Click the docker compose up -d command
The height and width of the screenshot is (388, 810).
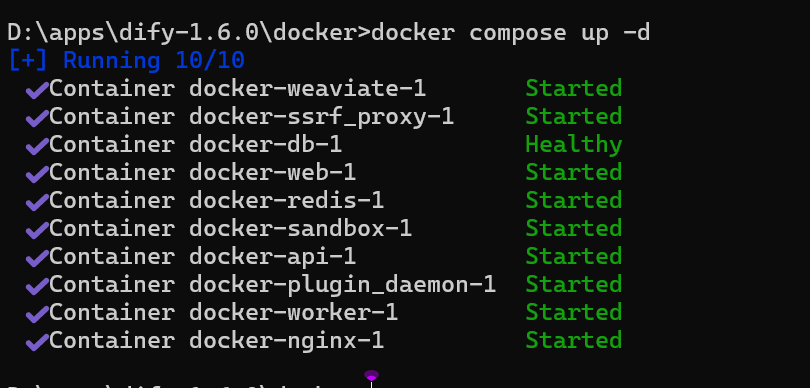(510, 34)
